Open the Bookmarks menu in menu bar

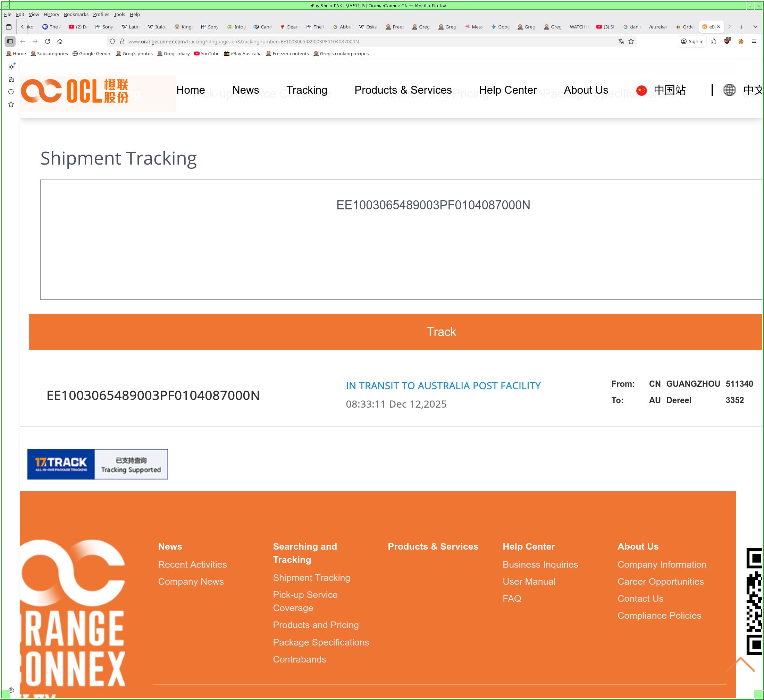(x=76, y=14)
